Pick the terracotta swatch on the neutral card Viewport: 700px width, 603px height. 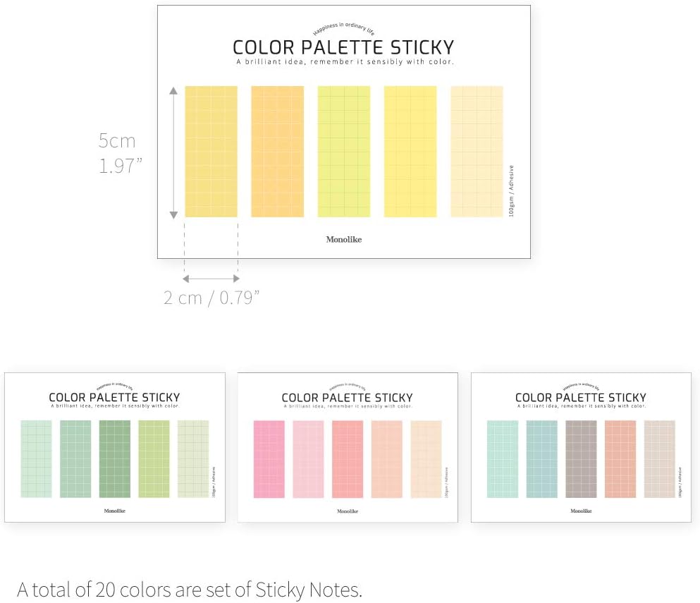point(620,459)
